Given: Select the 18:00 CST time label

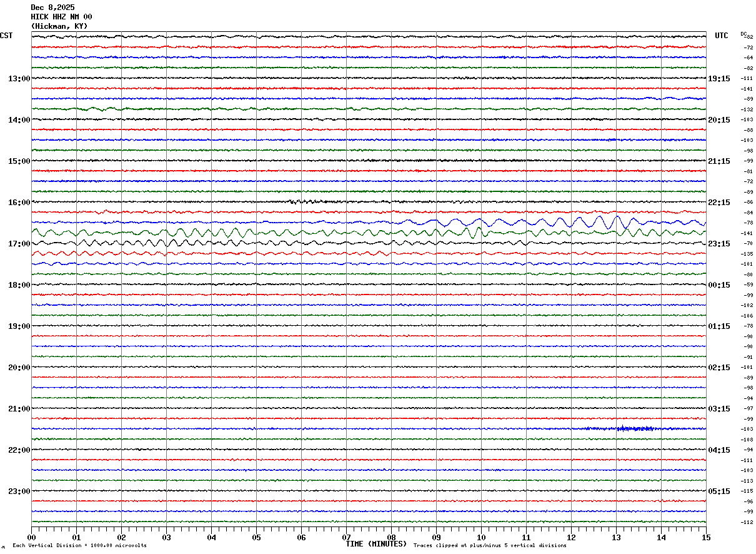Looking at the screenshot, I should pos(19,285).
